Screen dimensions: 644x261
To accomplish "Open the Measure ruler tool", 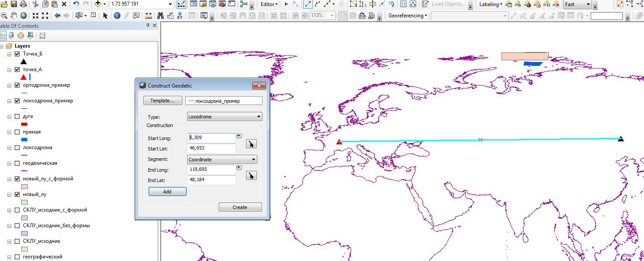I will point(149,16).
